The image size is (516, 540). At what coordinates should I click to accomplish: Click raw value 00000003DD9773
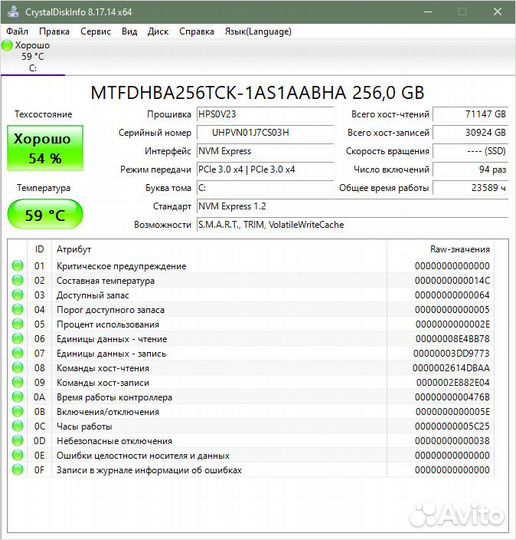pyautogui.click(x=451, y=353)
